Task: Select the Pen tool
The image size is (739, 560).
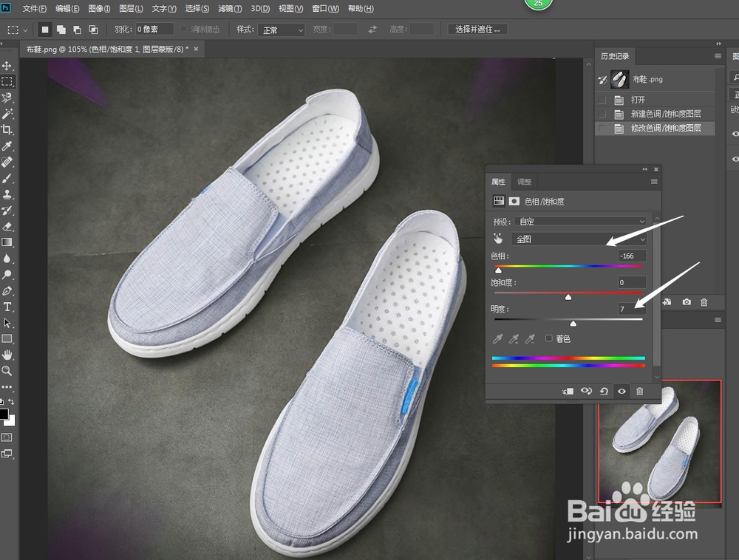Action: pos(7,290)
